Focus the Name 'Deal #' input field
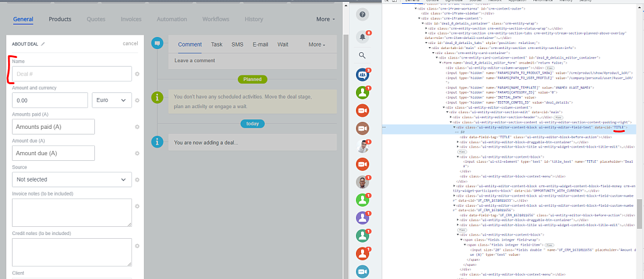This screenshot has width=644, height=279. pos(72,74)
